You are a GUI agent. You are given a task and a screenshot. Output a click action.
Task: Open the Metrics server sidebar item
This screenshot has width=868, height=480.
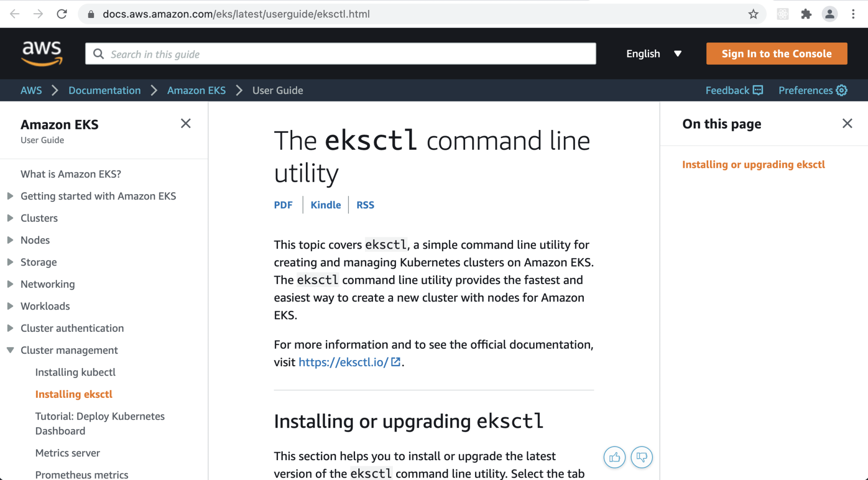coord(68,453)
